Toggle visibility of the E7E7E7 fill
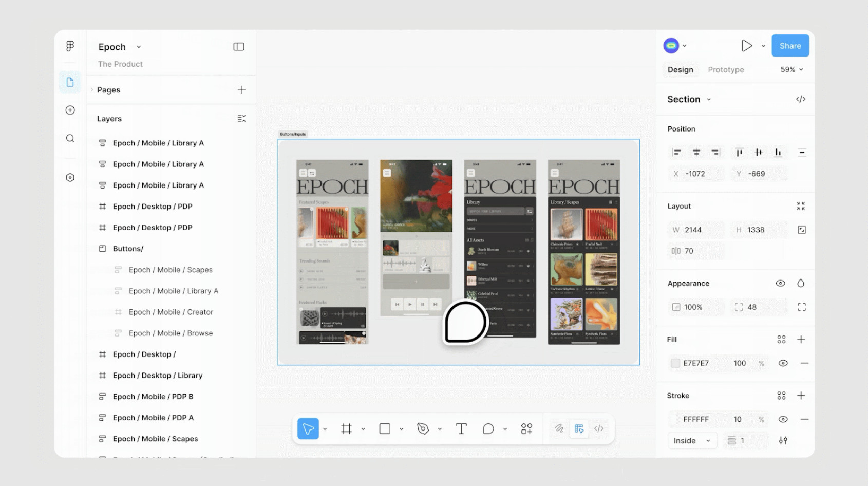Image resolution: width=868 pixels, height=486 pixels. coord(783,363)
